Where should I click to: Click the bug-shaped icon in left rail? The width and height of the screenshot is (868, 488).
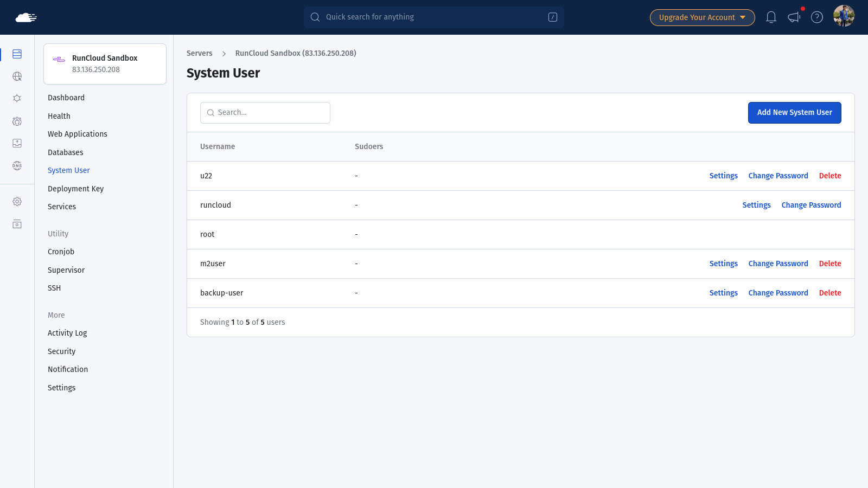coord(17,99)
